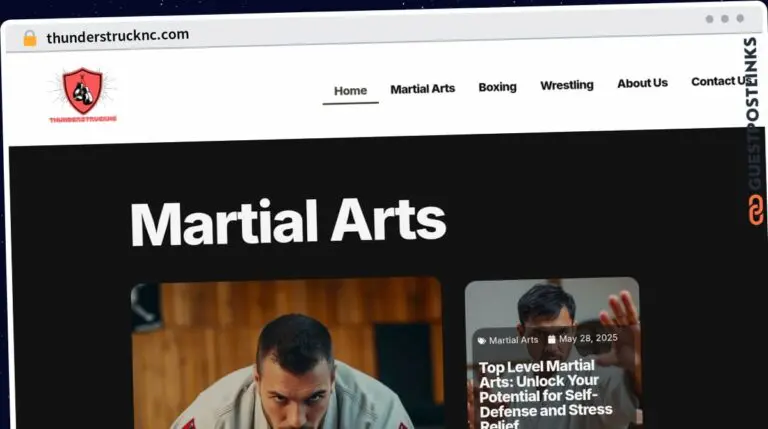Open the Top Level Martial Arts article title
768x429 pixels.
point(545,395)
